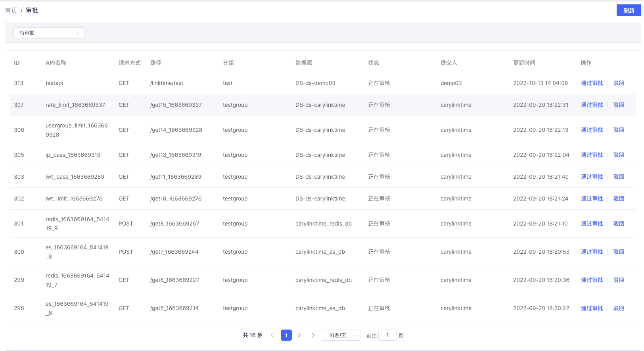Click the 更新时间 column header

pyautogui.click(x=524, y=63)
